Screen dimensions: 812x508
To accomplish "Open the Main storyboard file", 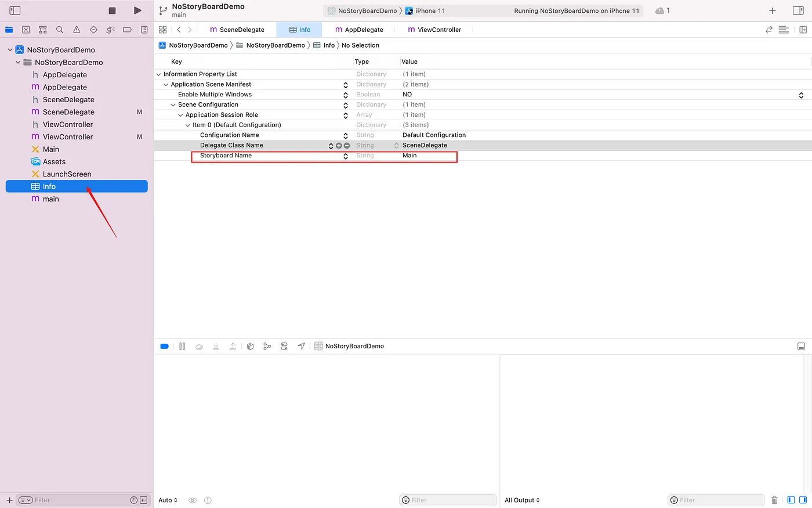I will pos(50,149).
